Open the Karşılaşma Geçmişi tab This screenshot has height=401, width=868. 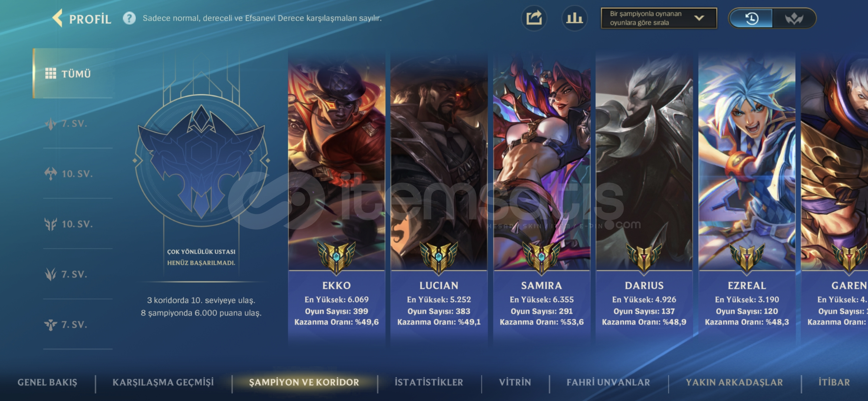pos(163,382)
